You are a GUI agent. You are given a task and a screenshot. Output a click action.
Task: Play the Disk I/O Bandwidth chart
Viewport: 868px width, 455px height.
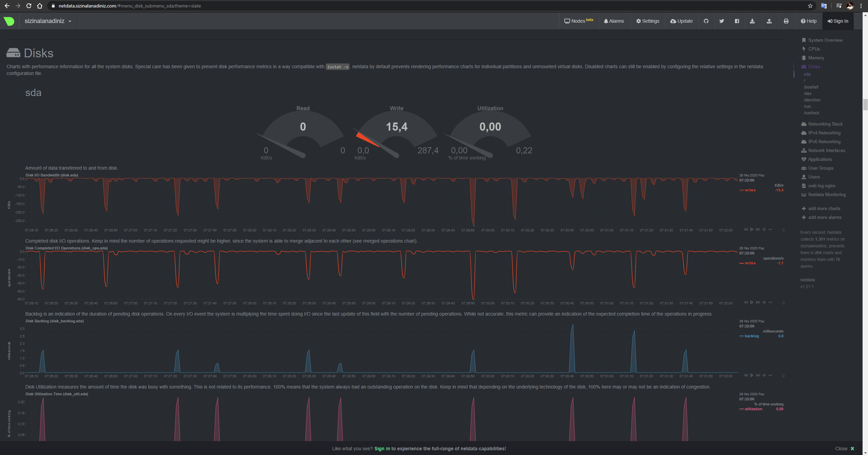tap(752, 230)
